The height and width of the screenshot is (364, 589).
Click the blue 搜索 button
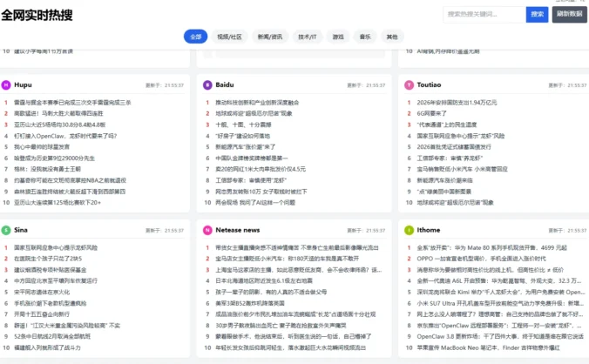pyautogui.click(x=538, y=14)
